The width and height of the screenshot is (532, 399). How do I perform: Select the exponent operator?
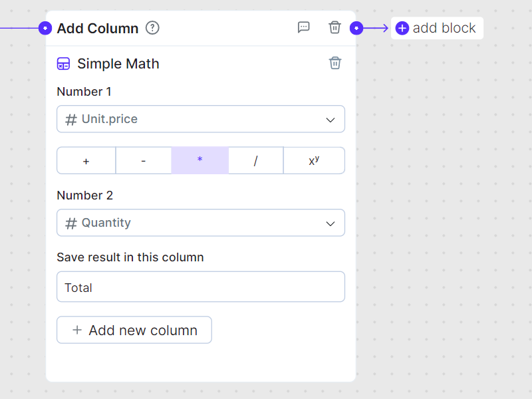313,160
